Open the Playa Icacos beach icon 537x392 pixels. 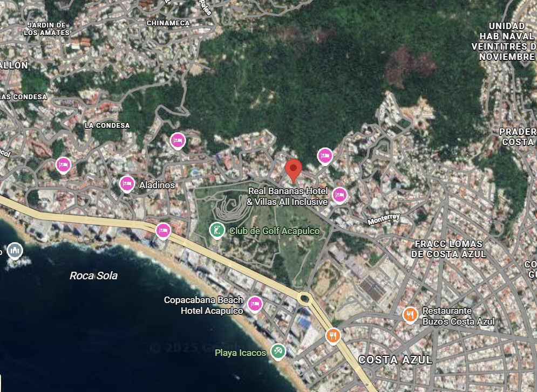(278, 352)
